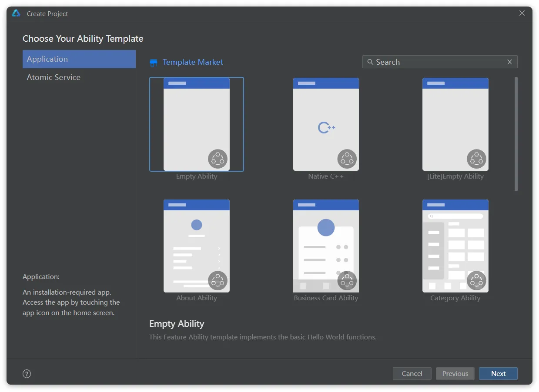The image size is (539, 392).
Task: Choose the Category Ability template thumbnail
Action: coord(455,246)
